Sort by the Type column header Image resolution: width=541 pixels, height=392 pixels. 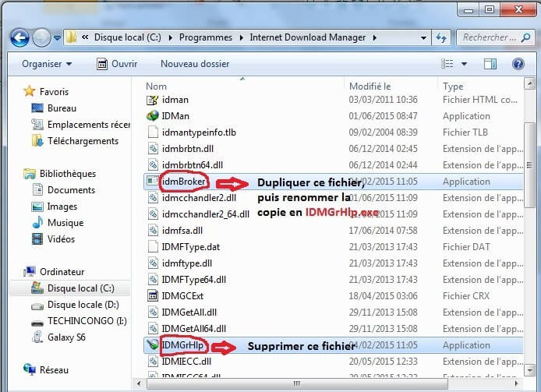[x=453, y=87]
